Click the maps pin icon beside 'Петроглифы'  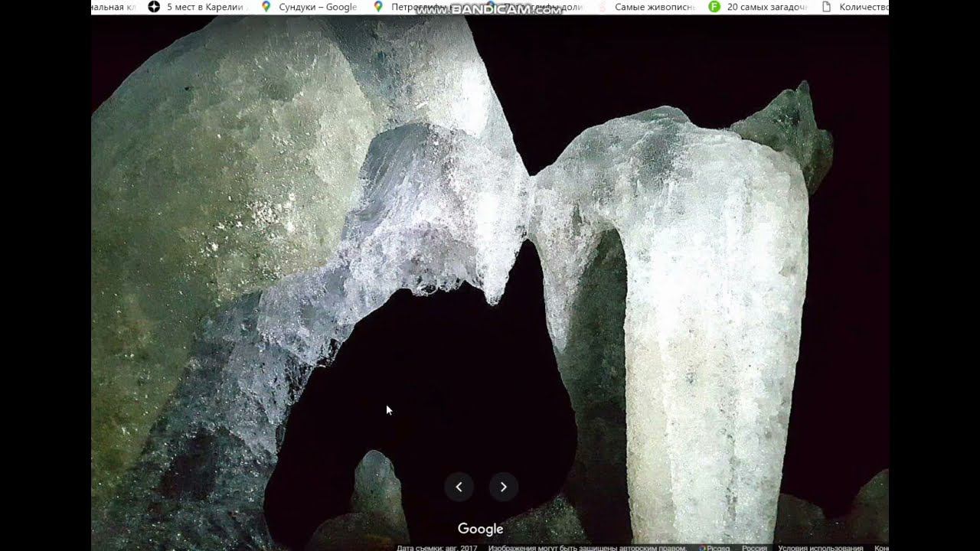coord(378,7)
